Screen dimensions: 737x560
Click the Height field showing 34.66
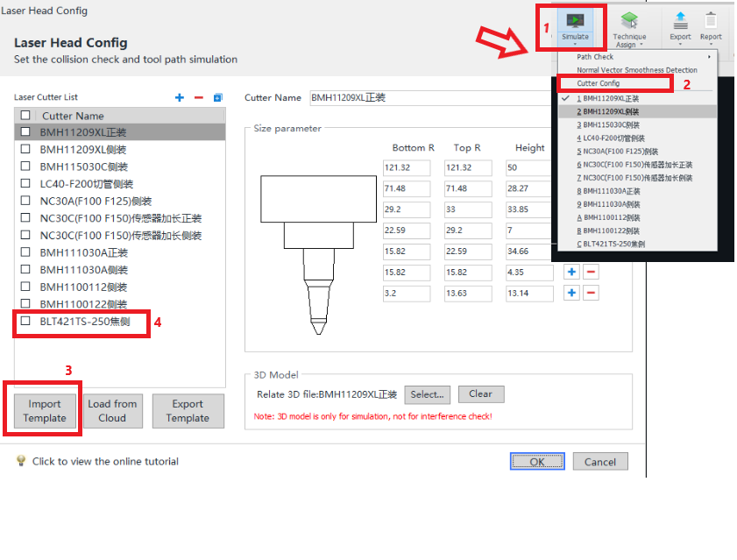tap(528, 252)
